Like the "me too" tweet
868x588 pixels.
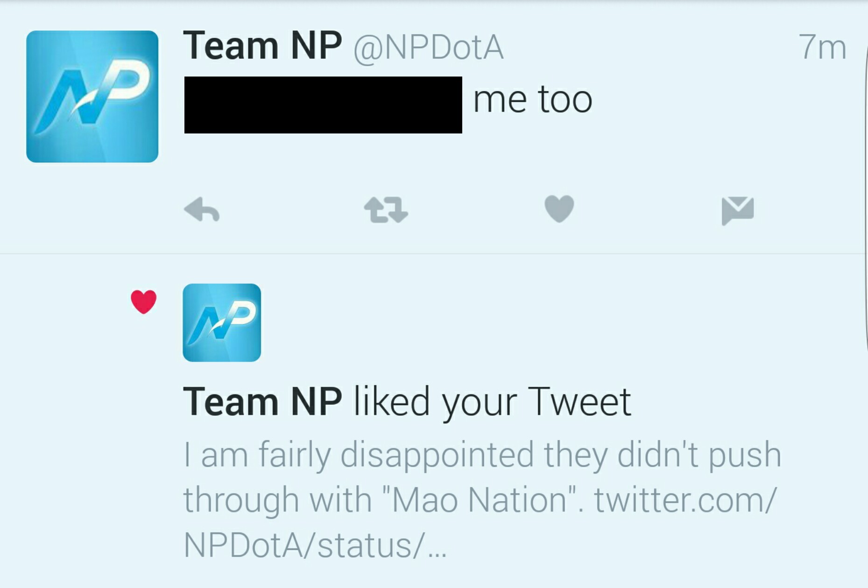pos(559,209)
